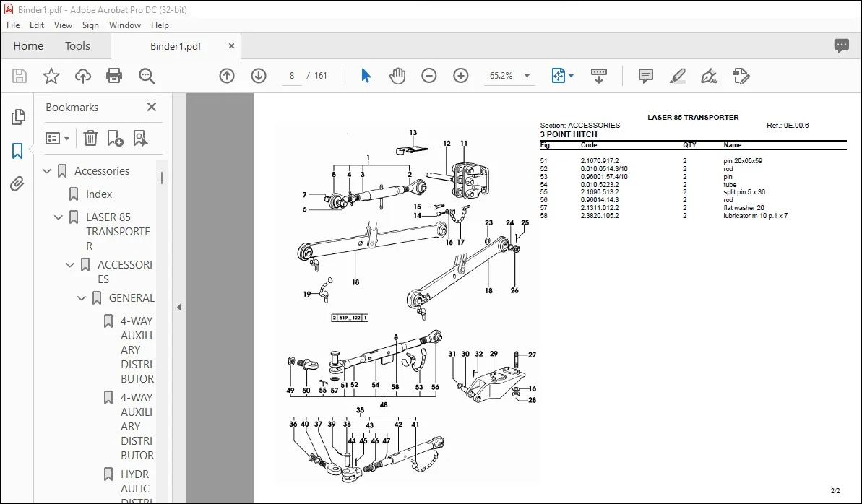The image size is (862, 504).
Task: Click the upload to cloud icon
Action: tap(83, 76)
